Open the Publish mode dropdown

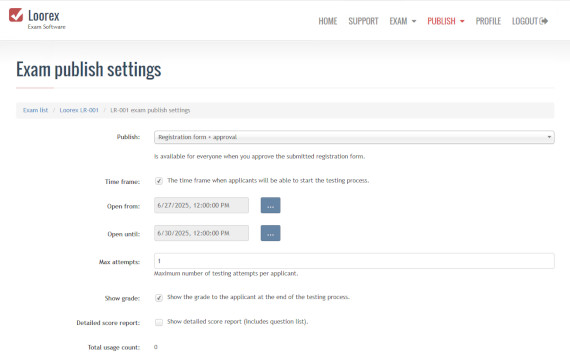click(354, 137)
